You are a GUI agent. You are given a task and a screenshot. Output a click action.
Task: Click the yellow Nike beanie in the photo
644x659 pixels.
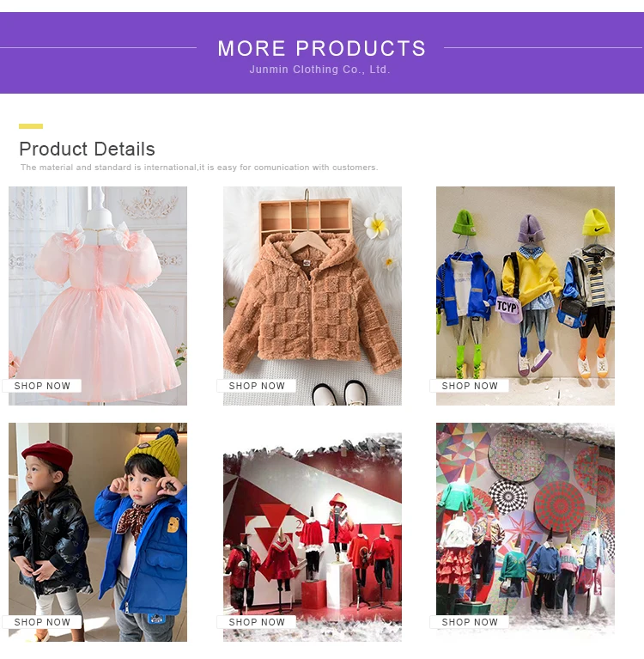coord(596,223)
